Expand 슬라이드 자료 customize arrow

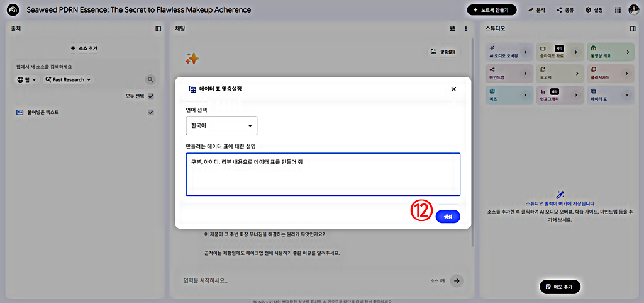coord(576,52)
